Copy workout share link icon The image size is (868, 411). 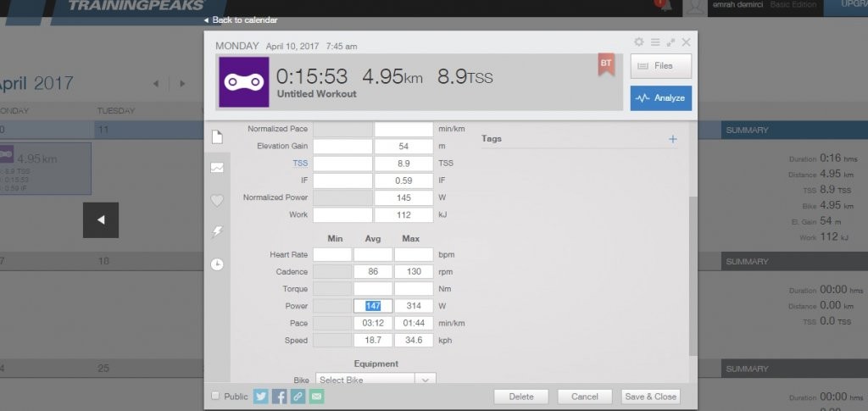pos(298,396)
